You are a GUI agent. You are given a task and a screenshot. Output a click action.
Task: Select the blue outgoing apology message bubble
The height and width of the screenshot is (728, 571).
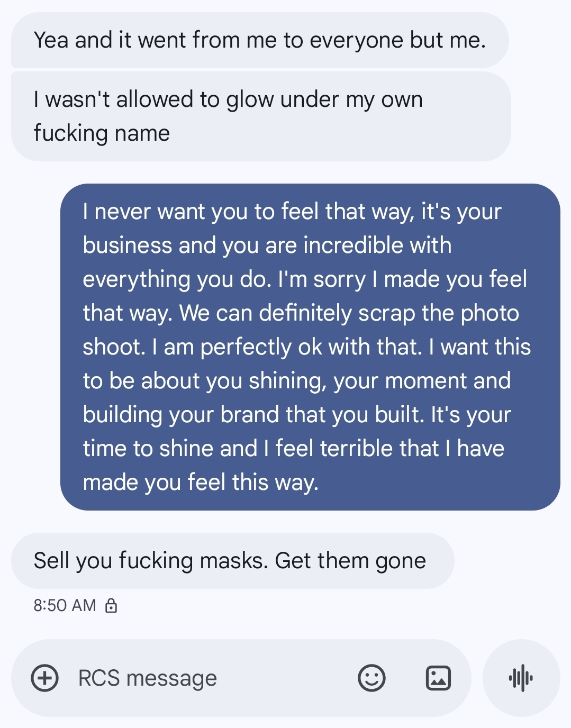310,347
